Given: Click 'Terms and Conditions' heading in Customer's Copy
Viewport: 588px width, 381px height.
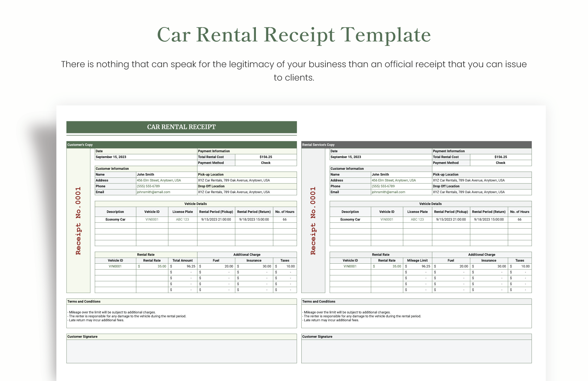Looking at the screenshot, I should [x=84, y=302].
